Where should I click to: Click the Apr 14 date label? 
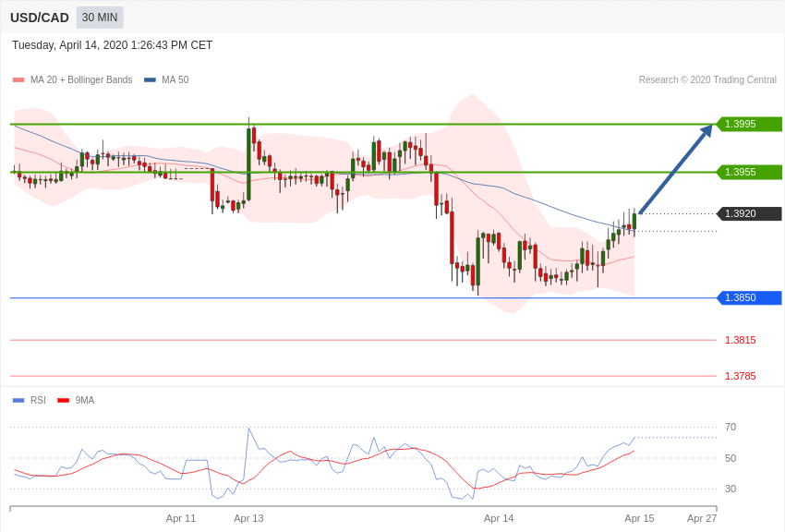[x=499, y=518]
